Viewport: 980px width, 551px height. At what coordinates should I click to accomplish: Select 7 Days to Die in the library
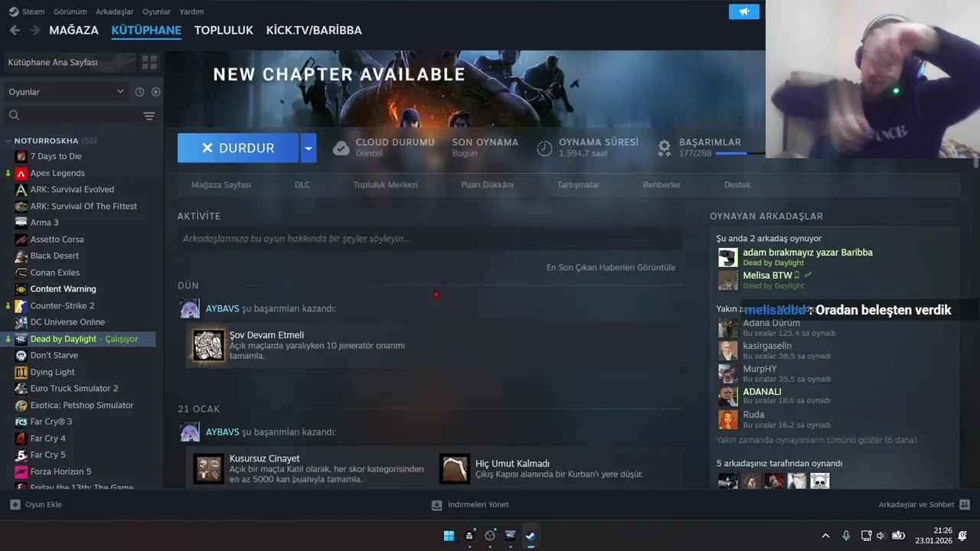point(55,156)
